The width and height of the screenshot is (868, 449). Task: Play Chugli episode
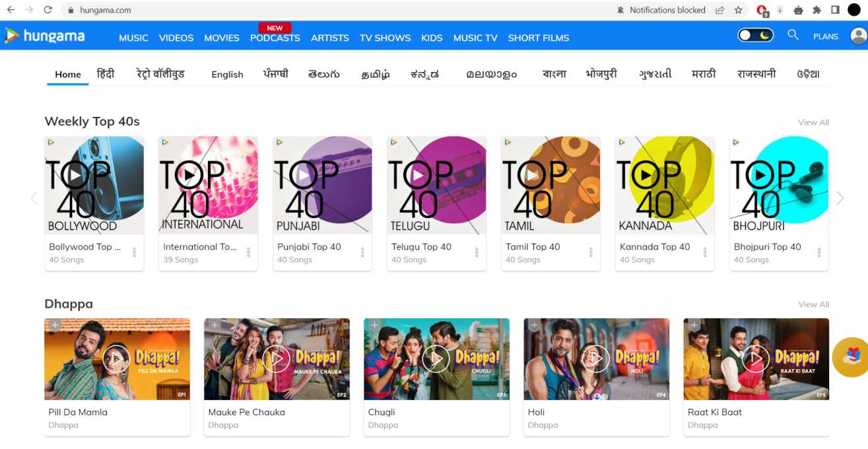[x=436, y=359]
